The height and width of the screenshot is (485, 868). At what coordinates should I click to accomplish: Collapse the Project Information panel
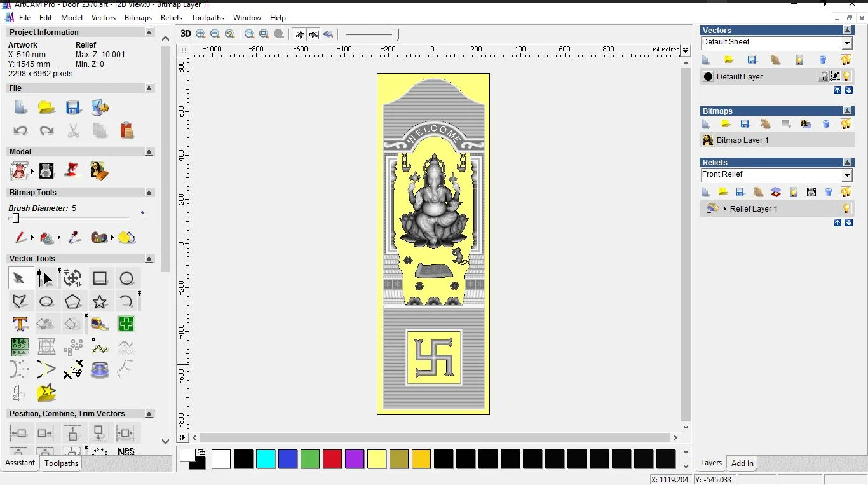coord(149,32)
